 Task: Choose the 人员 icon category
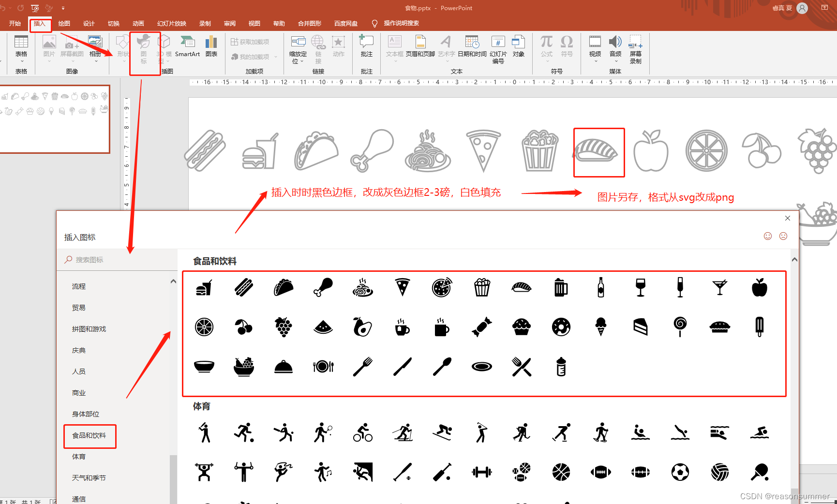pos(79,371)
